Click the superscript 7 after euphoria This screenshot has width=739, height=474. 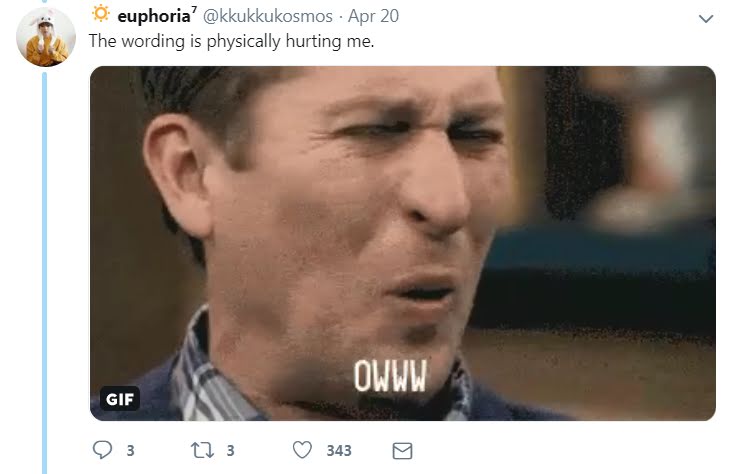[194, 10]
